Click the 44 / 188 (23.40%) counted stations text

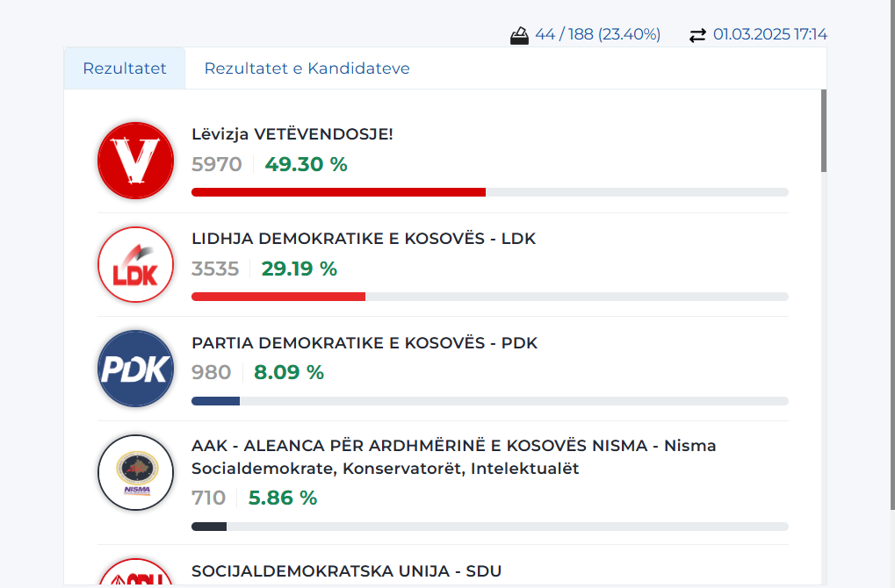point(597,35)
